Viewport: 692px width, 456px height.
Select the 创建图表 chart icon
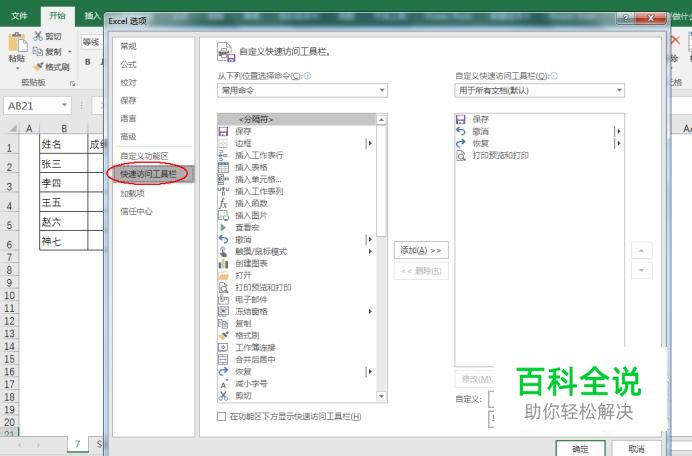pyautogui.click(x=223, y=264)
